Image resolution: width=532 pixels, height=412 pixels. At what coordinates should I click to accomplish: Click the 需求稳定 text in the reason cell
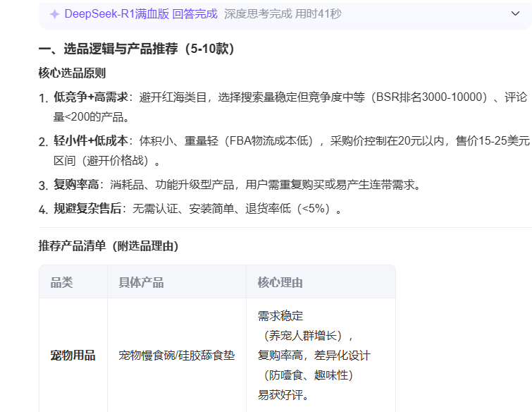click(x=280, y=315)
